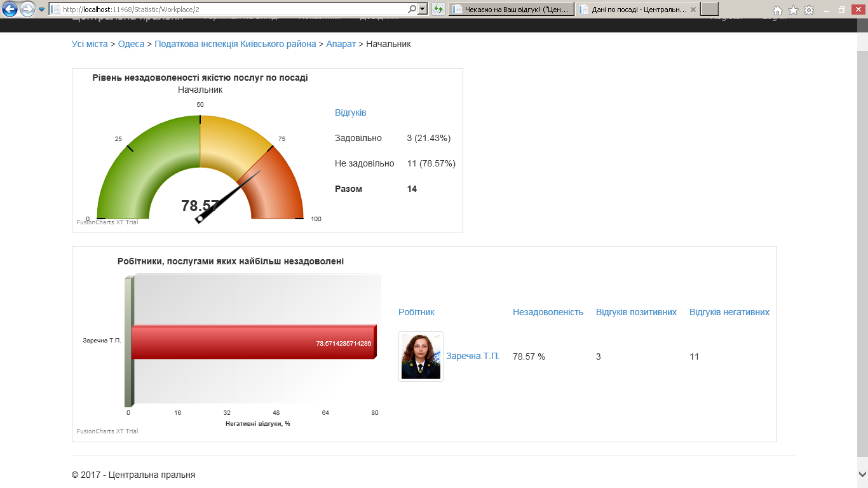Open the 'Усі міста' breadcrumb link
This screenshot has height=488, width=868.
coord(90,44)
